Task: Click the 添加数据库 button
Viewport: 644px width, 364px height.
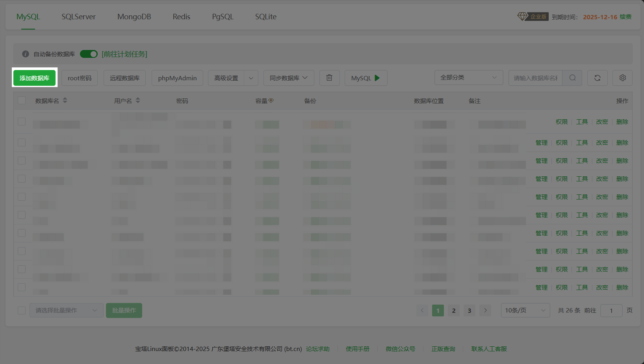Action: pos(35,78)
